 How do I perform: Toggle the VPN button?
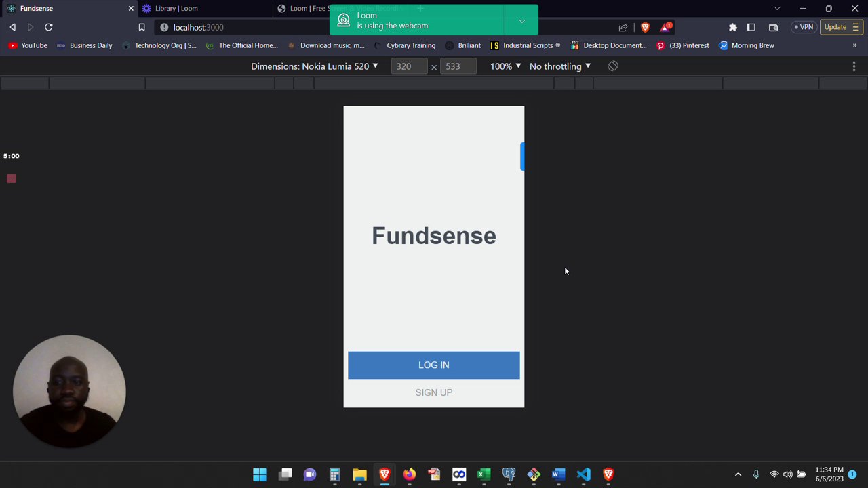[x=802, y=27]
